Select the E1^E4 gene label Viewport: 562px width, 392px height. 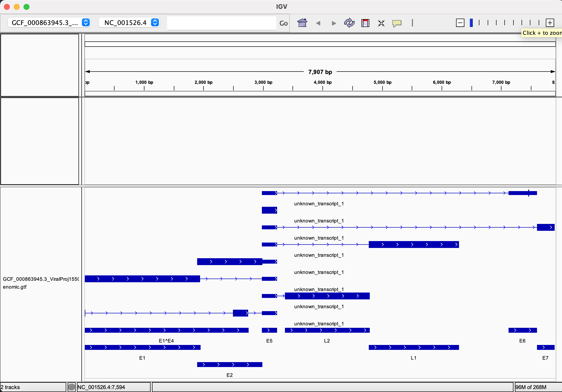[x=166, y=341]
